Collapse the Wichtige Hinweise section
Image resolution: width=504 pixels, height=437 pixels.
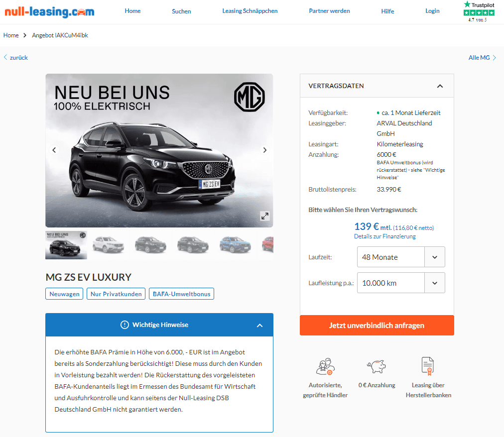coord(259,325)
